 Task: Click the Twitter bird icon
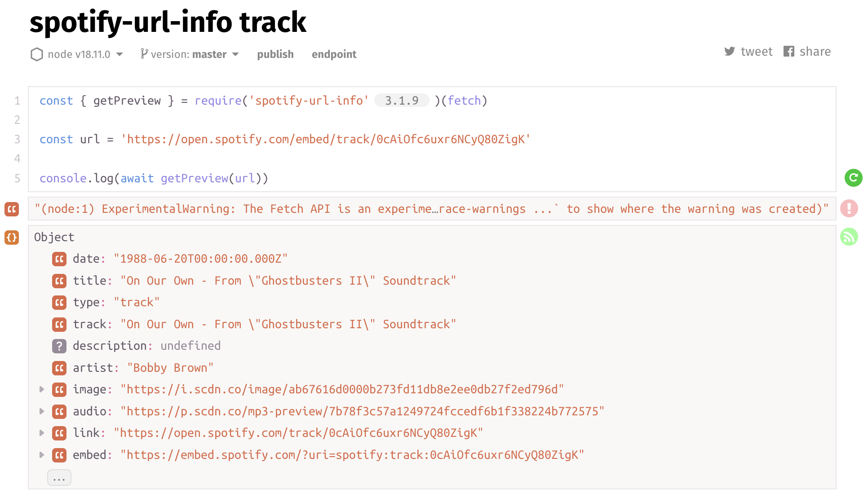point(730,51)
